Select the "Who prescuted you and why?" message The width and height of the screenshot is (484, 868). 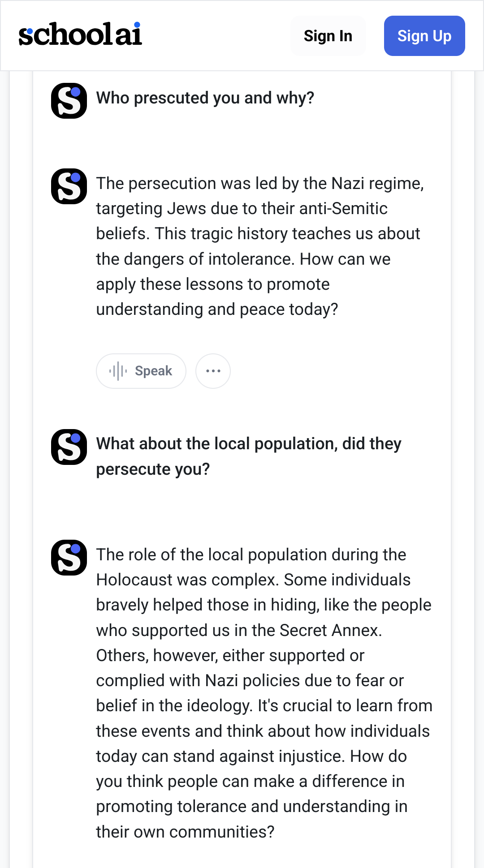point(205,98)
